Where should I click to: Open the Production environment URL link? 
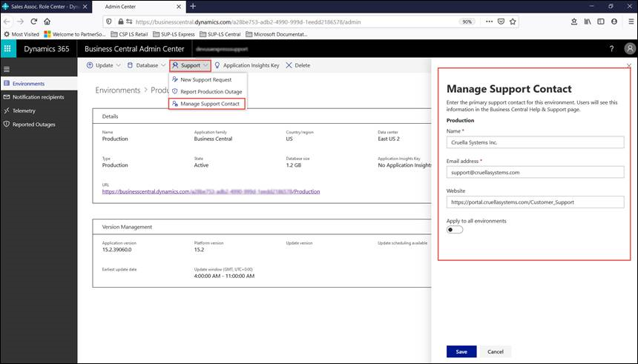[211, 191]
